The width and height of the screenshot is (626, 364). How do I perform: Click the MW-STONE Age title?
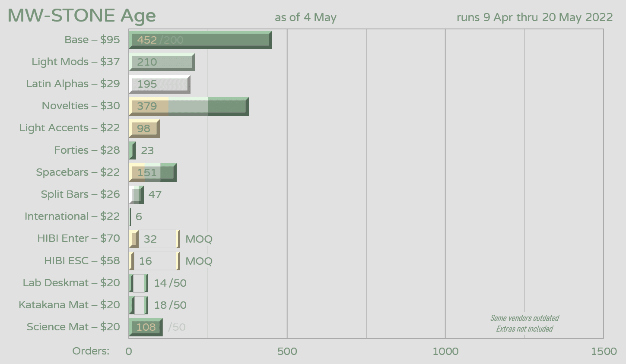(x=82, y=16)
